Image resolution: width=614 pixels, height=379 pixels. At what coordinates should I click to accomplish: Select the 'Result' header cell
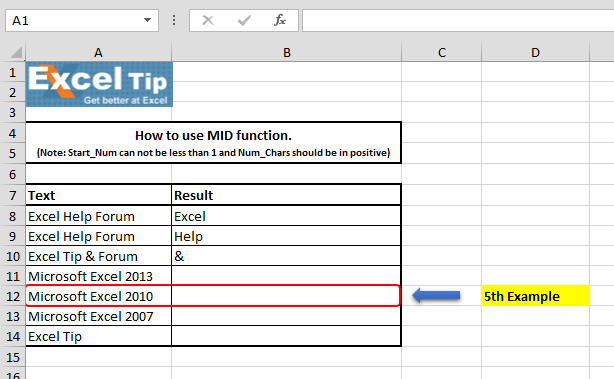pos(286,195)
